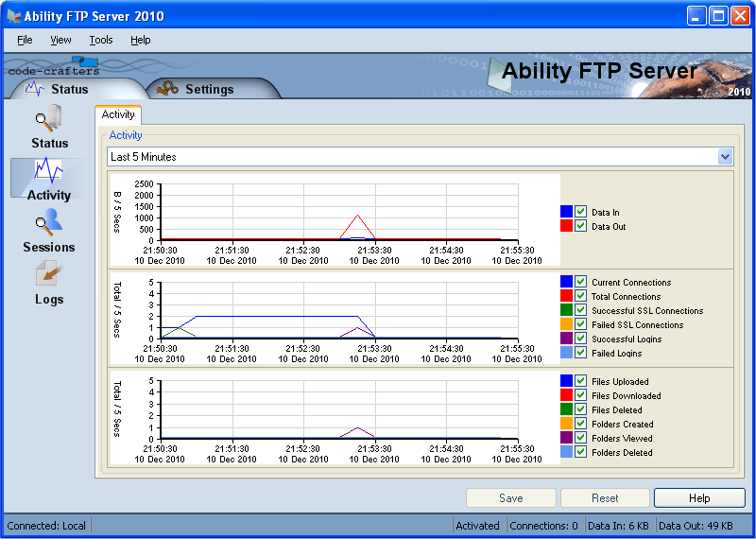Toggle Files Downloaded checkbox
This screenshot has height=539, width=756.
point(580,395)
